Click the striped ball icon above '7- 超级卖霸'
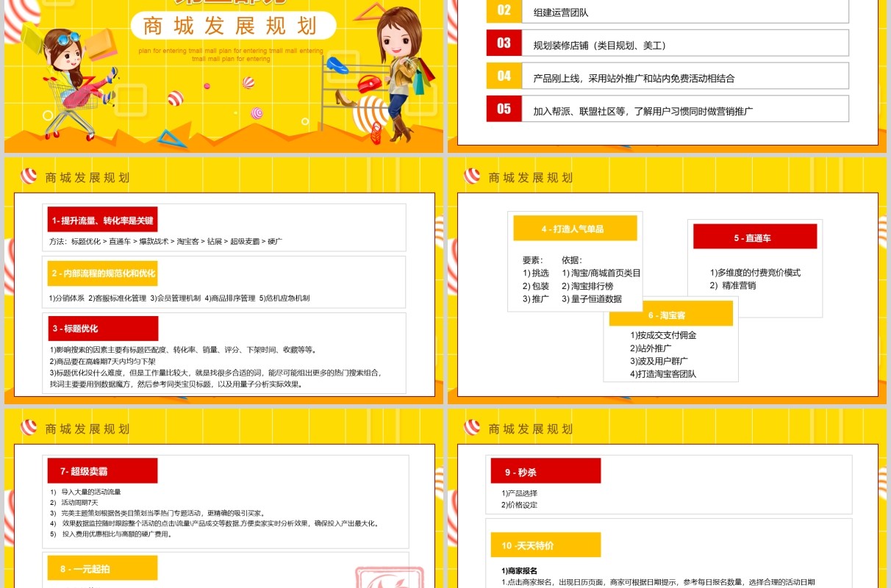This screenshot has height=588, width=891. pos(29,428)
